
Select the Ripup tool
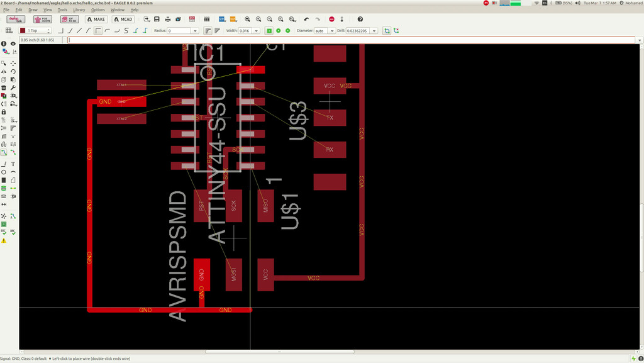tap(13, 152)
